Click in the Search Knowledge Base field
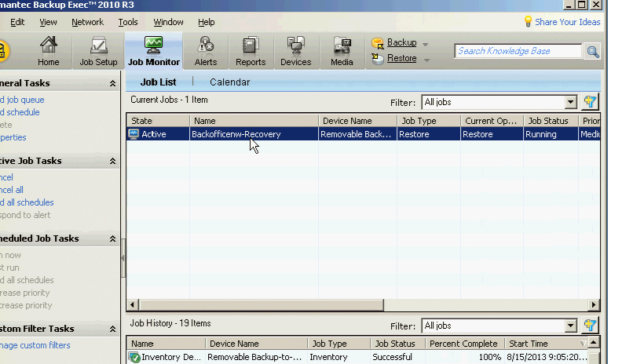This screenshot has width=622, height=364. (x=518, y=51)
